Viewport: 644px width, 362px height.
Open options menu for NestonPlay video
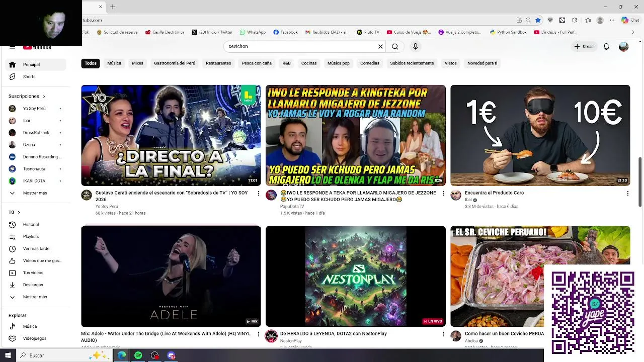[443, 334]
